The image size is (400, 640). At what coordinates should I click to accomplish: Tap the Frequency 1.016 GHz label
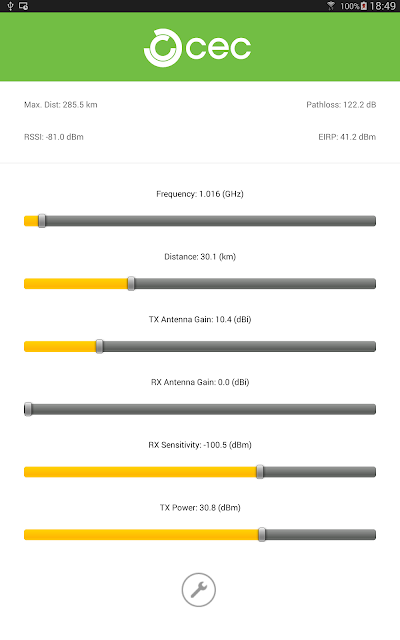[x=200, y=194]
